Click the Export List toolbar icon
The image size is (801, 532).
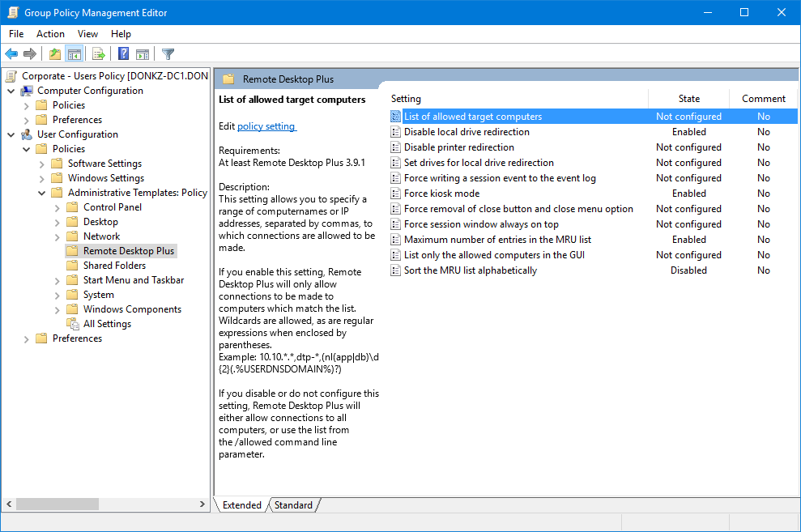[98, 53]
